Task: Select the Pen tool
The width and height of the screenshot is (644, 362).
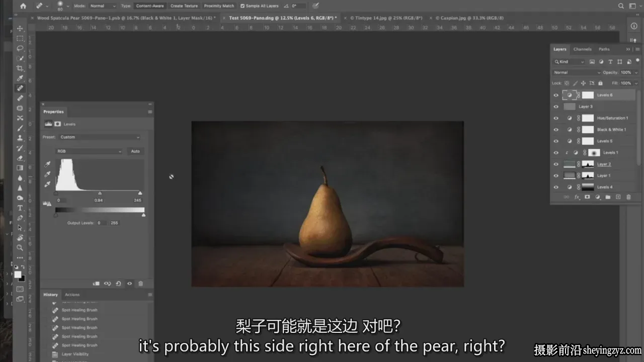Action: [x=20, y=218]
